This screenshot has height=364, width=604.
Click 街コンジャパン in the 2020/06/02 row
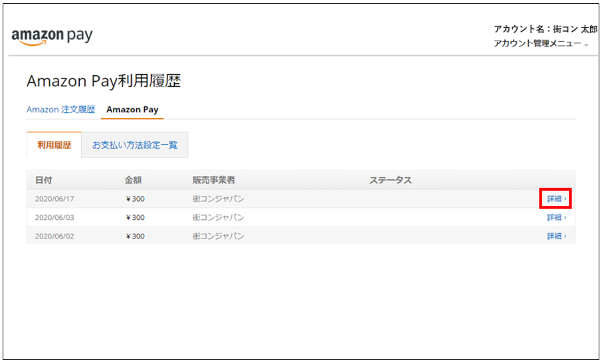click(219, 236)
